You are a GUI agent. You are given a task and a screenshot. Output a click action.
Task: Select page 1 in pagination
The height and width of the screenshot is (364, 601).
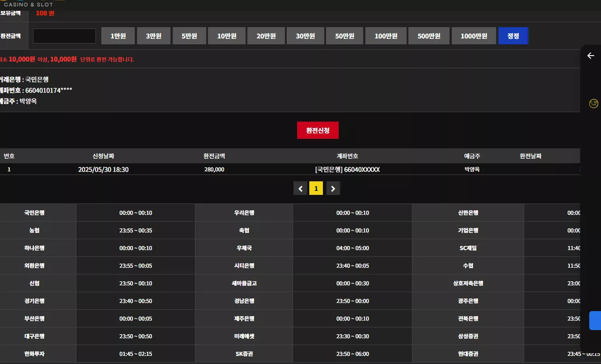tap(316, 189)
